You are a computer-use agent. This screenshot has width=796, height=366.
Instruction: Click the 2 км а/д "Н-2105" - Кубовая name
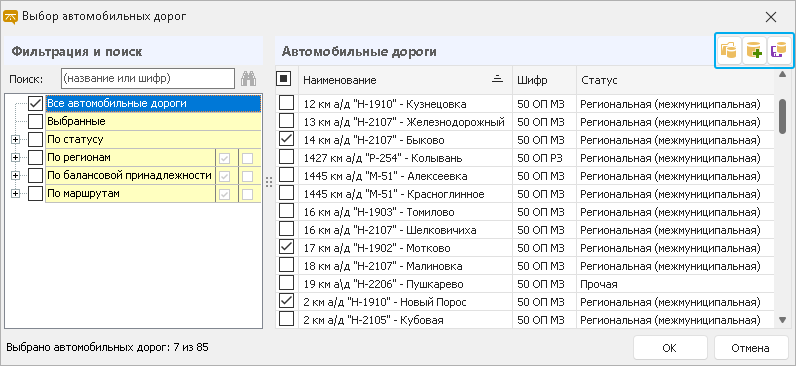(373, 320)
